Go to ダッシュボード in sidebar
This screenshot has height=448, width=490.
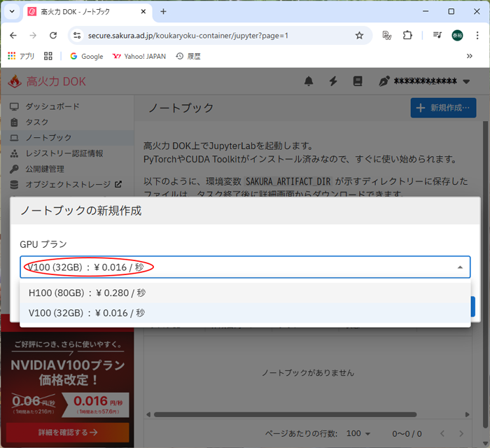click(x=67, y=106)
